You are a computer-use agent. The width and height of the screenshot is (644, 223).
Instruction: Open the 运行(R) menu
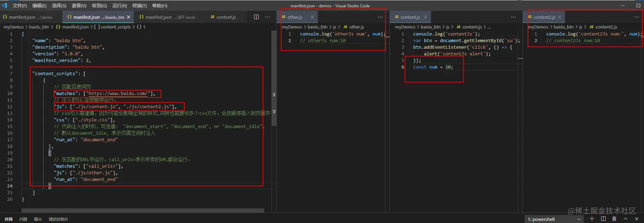tap(120, 6)
